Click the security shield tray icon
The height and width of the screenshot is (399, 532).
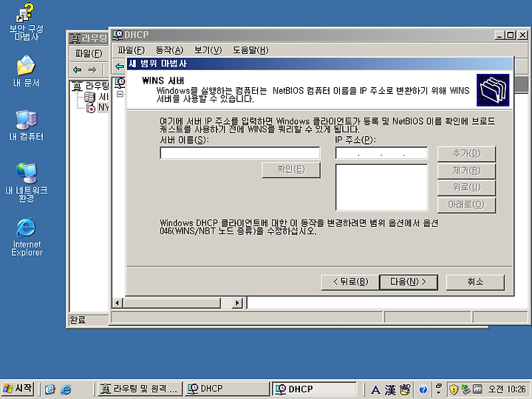coord(454,389)
